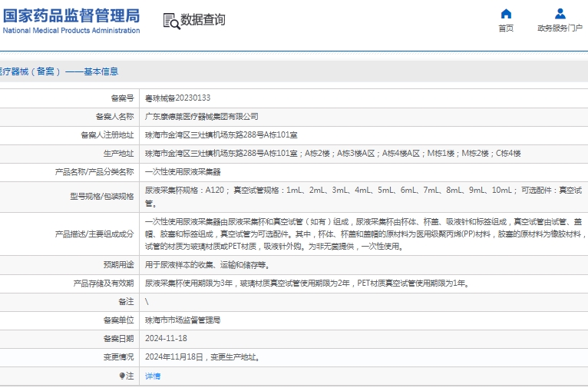
Task: Click the 产品存储及有效期 label
Action: [x=104, y=284]
